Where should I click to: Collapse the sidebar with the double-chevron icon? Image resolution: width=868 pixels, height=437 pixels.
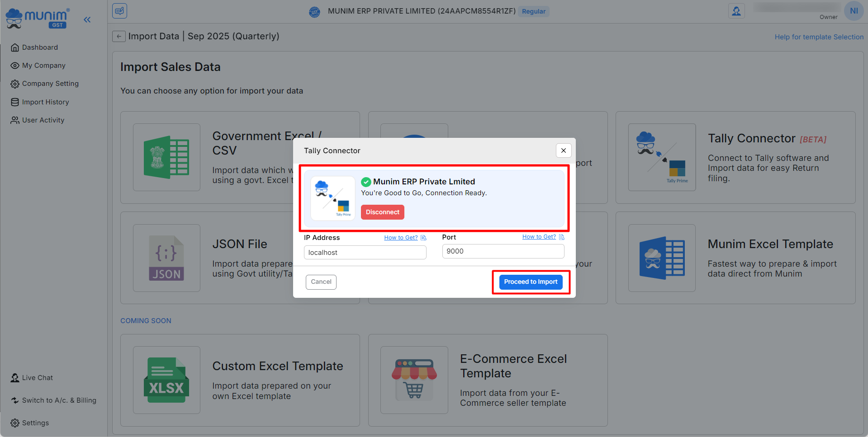(x=87, y=19)
